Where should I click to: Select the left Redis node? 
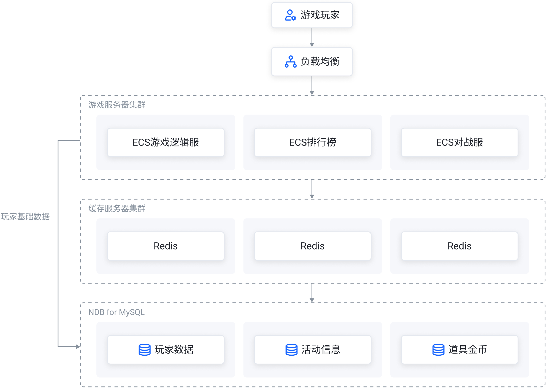pos(166,246)
